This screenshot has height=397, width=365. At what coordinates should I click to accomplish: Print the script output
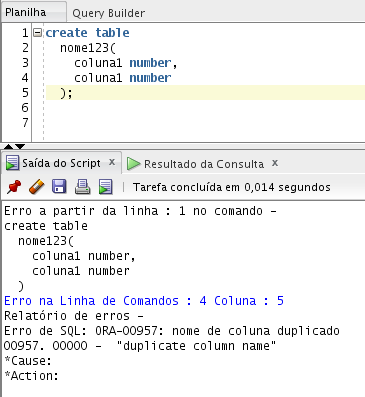tap(82, 187)
